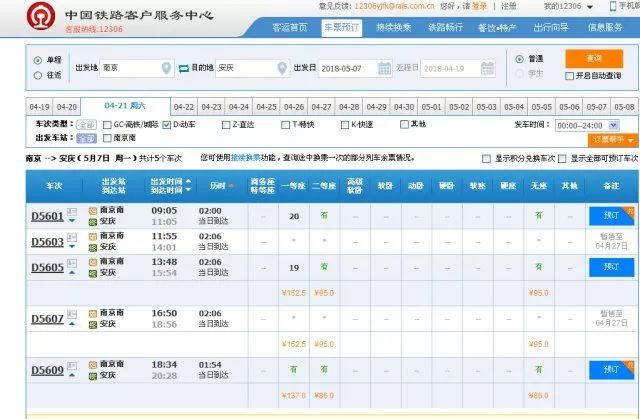Click the mobile phone icon in header

613,6
